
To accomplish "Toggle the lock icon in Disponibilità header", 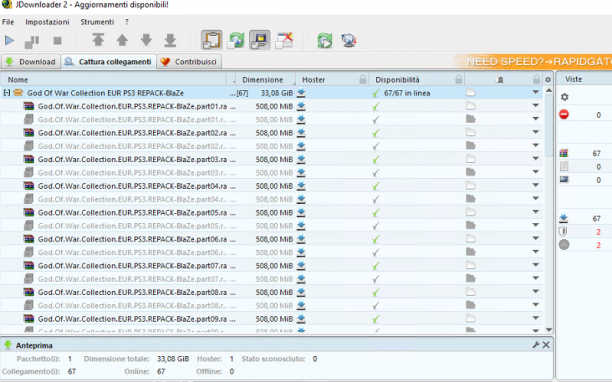I will (x=459, y=80).
